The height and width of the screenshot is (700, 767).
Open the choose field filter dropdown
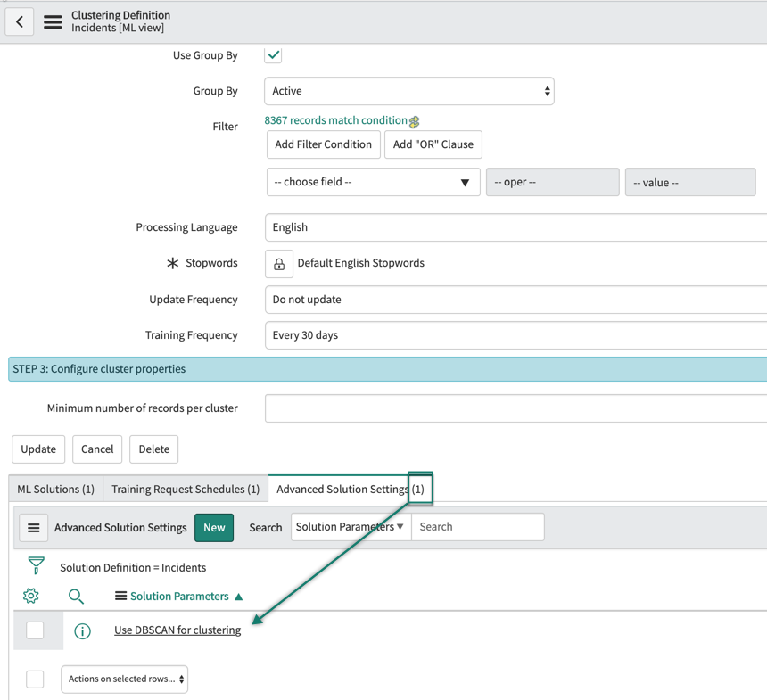click(x=373, y=182)
